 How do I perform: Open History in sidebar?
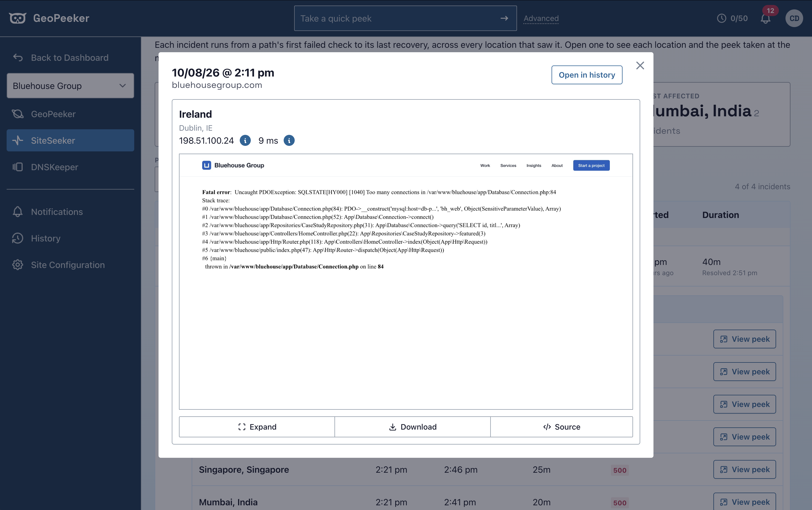pos(70,238)
